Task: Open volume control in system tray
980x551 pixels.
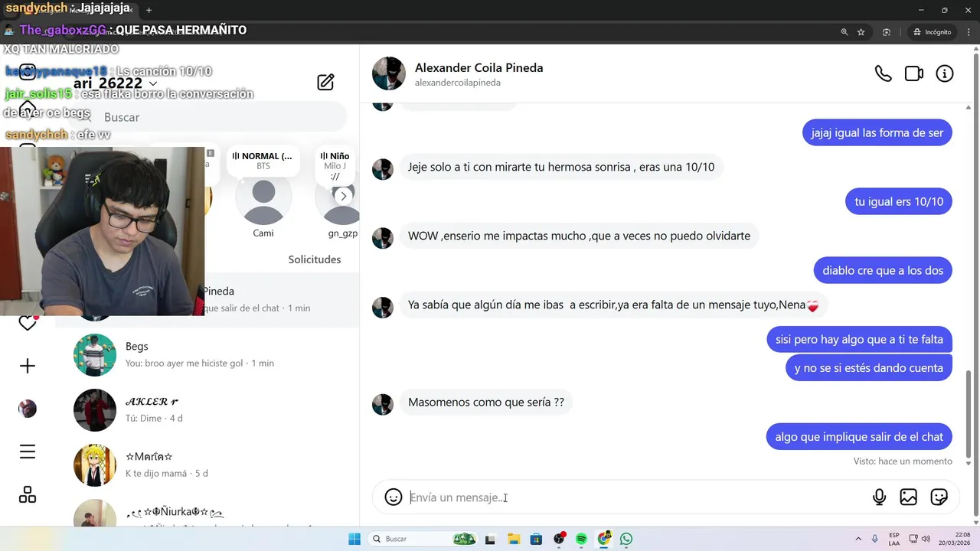Action: point(926,539)
